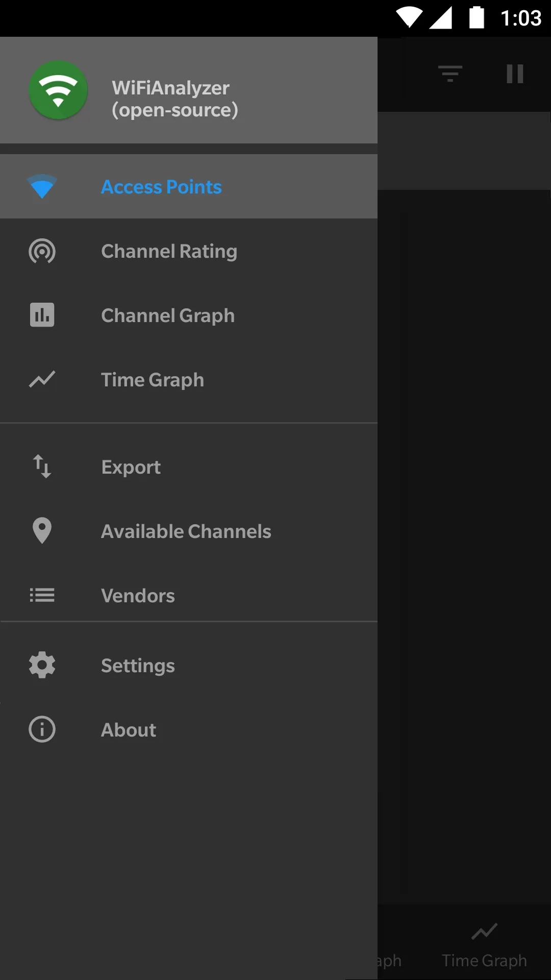Open the Settings gear icon
The height and width of the screenshot is (980, 551).
click(x=42, y=665)
